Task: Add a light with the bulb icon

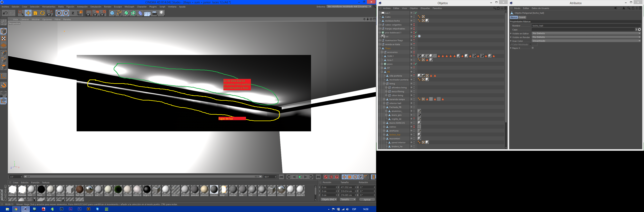Action: coord(162,13)
